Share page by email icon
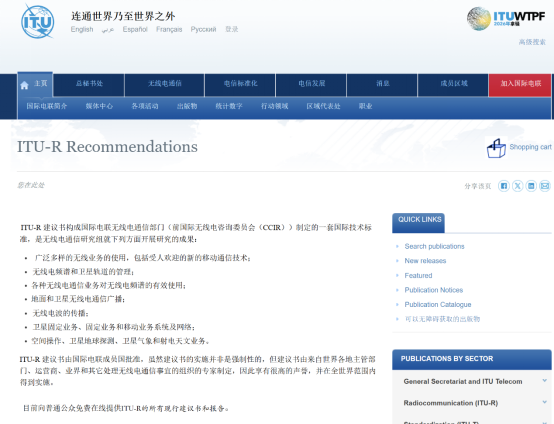 click(545, 186)
